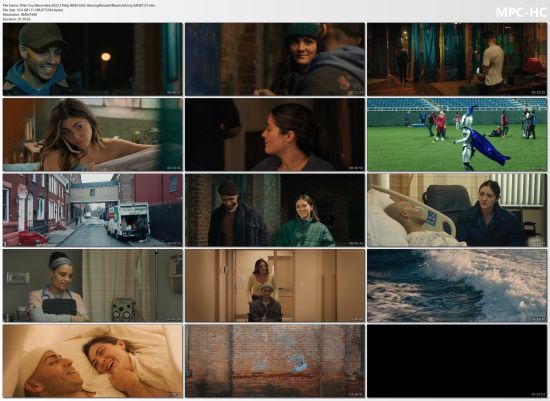Click the File Size line in the header
Viewport: 550px width, 401px height.
pos(33,10)
